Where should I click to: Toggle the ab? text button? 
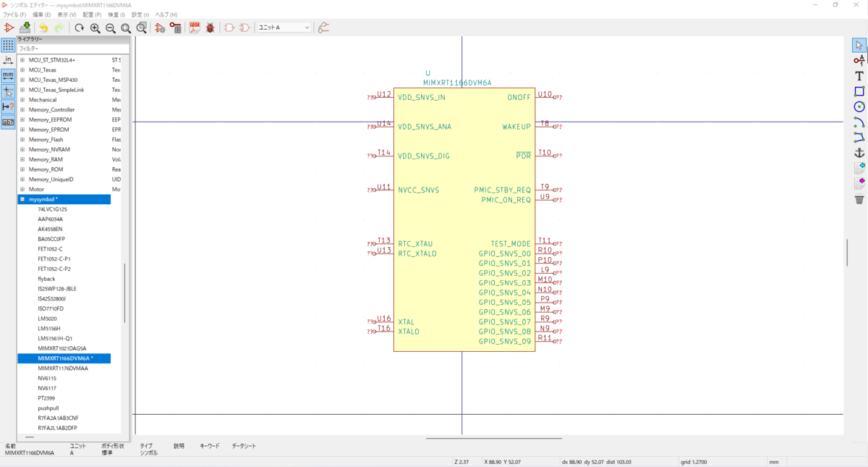pos(8,122)
